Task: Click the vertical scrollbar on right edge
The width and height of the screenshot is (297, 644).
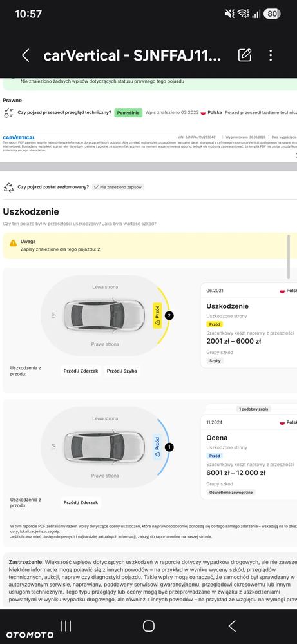Action: (x=289, y=258)
